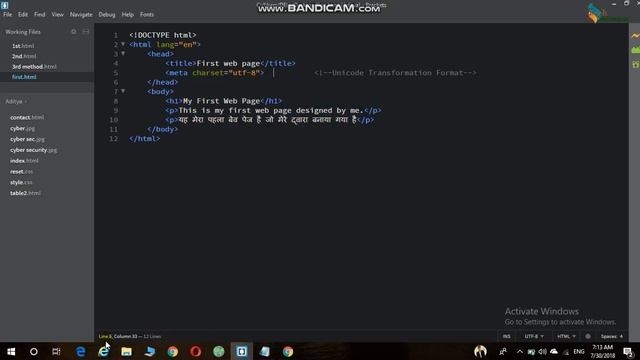Open the Edit menu
This screenshot has height=360, width=640.
23,14
